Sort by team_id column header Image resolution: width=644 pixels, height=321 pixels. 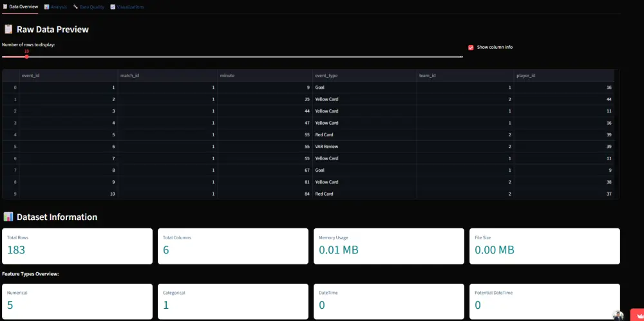[x=465, y=75]
